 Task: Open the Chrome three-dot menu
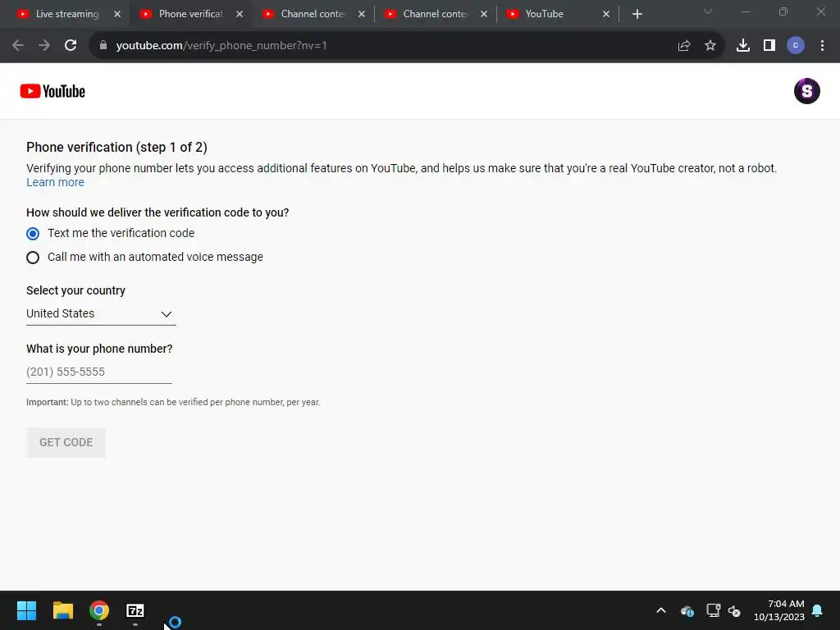822,46
